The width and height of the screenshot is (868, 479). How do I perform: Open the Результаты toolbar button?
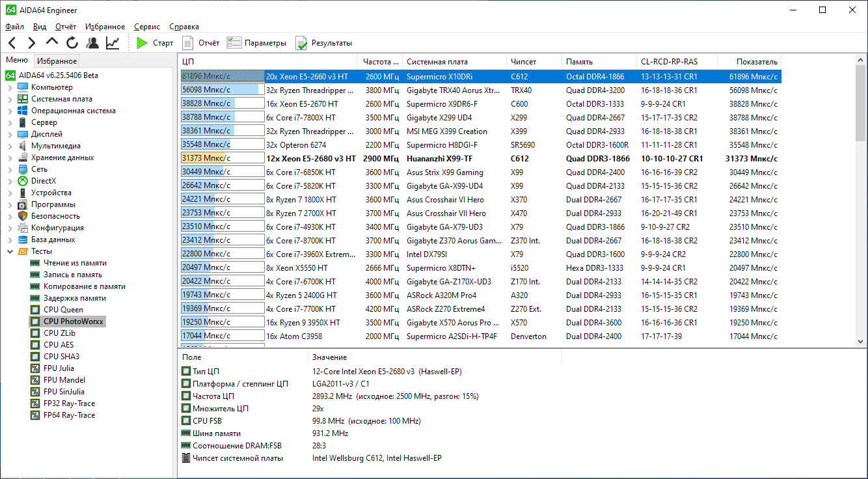324,43
